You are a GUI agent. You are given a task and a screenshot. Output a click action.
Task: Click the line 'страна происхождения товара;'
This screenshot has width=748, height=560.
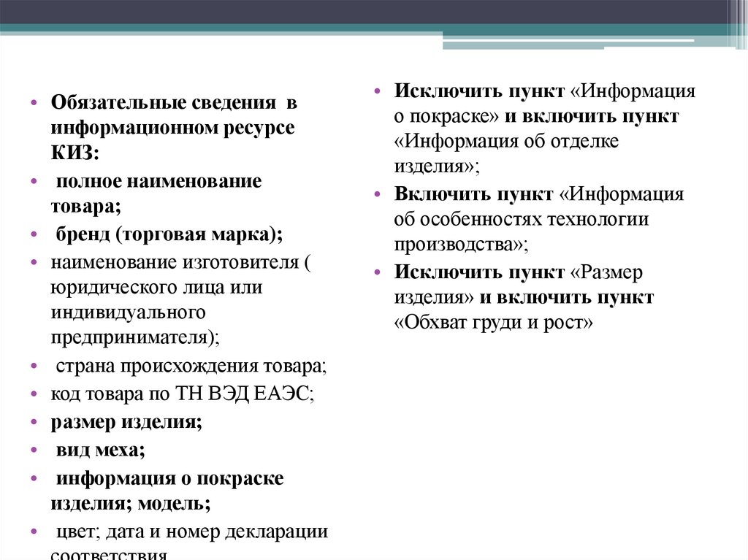pos(191,366)
